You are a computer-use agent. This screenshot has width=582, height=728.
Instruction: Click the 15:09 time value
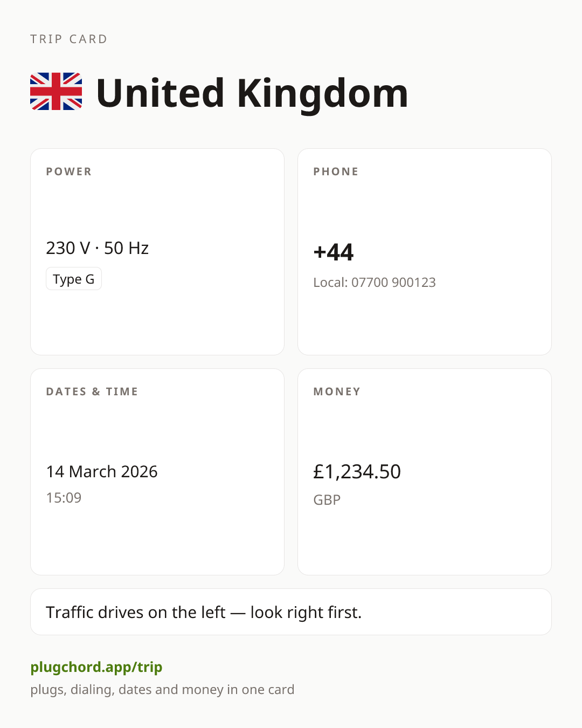pyautogui.click(x=64, y=497)
